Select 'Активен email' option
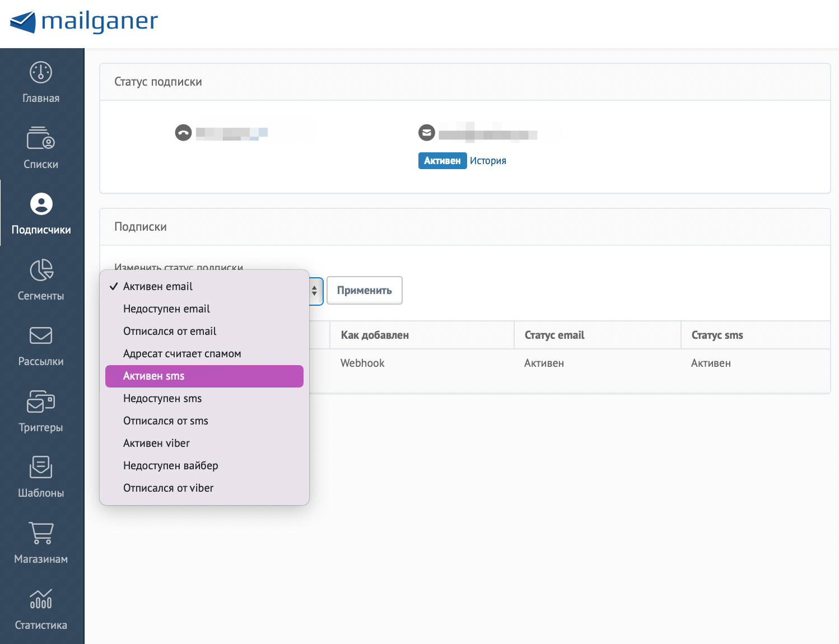The image size is (839, 644). [204, 286]
